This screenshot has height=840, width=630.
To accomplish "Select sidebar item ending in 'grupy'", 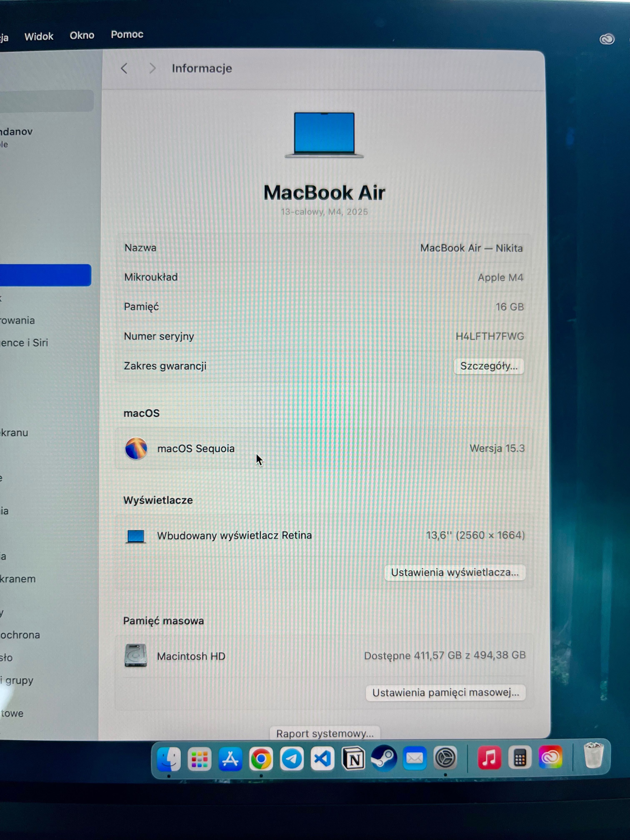I will click(x=17, y=680).
